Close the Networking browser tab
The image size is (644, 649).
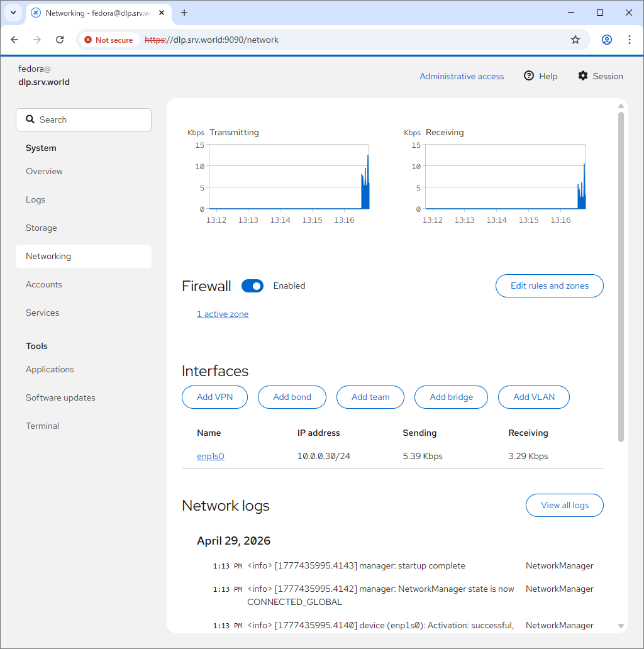(x=162, y=13)
